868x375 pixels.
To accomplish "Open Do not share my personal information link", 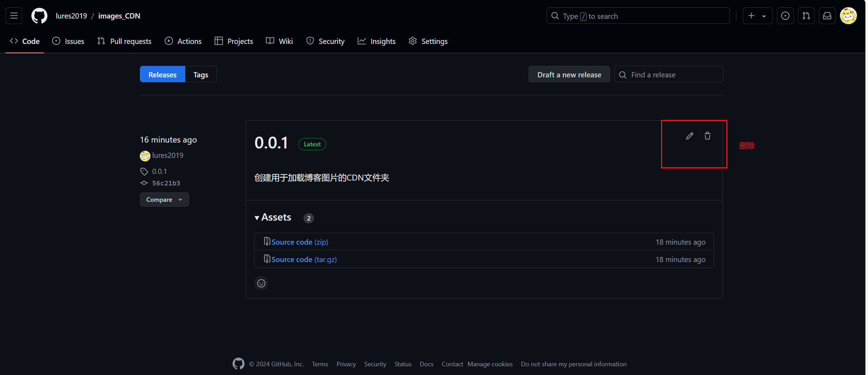I will point(574,364).
